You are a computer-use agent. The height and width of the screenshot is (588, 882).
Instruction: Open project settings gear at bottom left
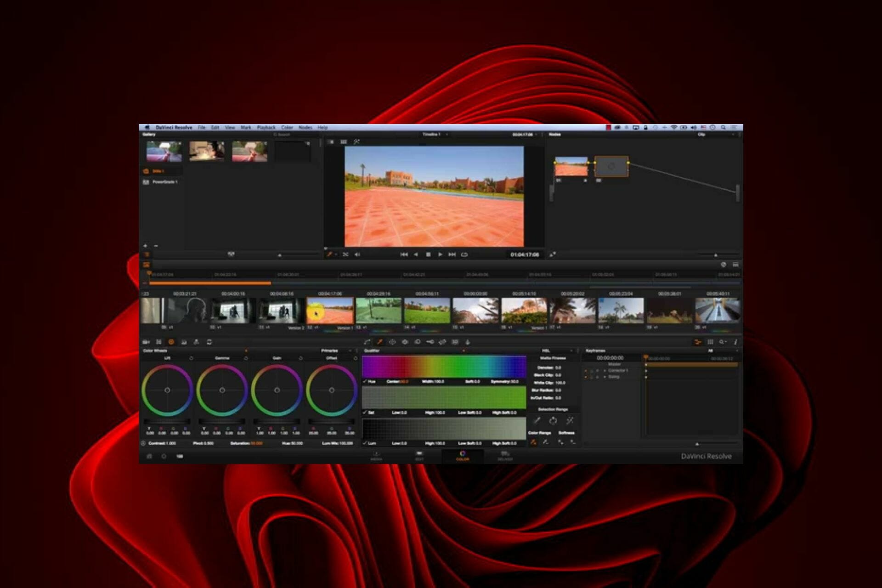point(164,456)
